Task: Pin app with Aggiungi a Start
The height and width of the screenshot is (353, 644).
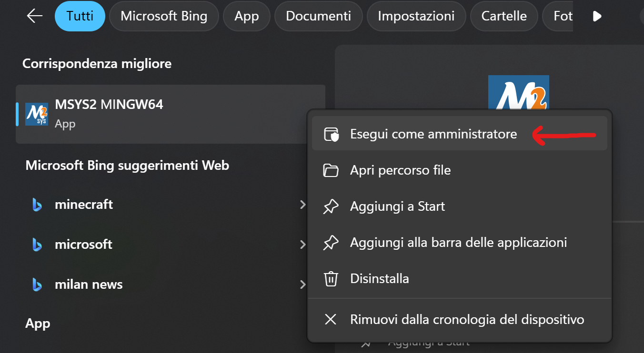Action: [x=397, y=206]
